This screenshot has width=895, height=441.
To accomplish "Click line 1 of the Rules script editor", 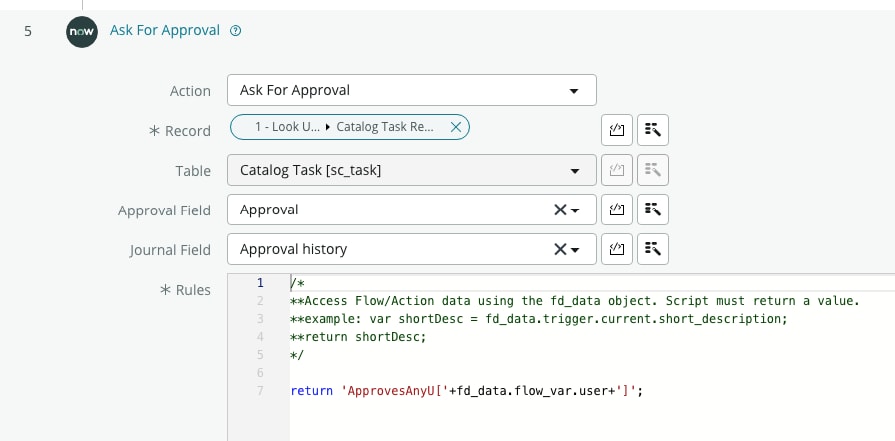I will coord(592,283).
